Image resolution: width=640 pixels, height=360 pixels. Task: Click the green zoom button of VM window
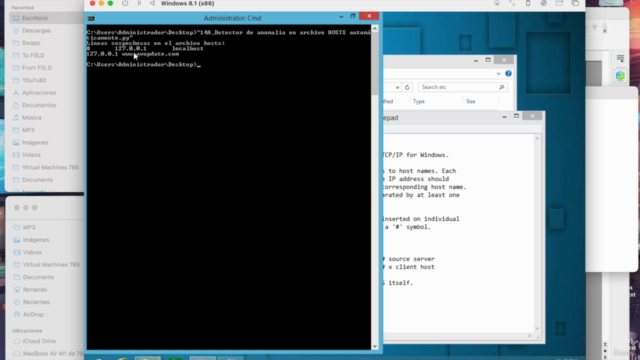point(110,3)
